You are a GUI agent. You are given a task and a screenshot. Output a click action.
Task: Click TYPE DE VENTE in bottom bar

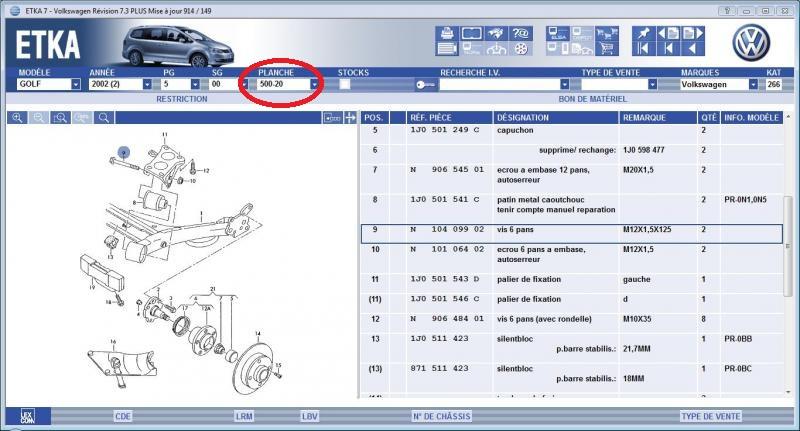point(711,416)
